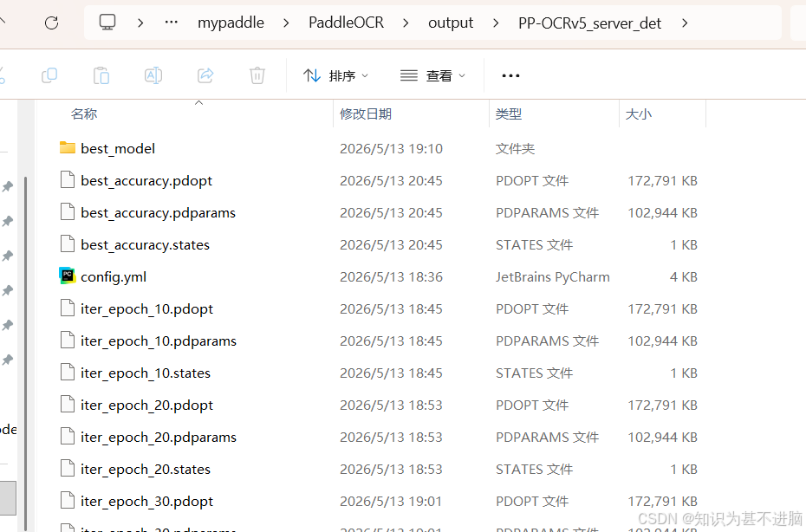Viewport: 806px width, 532px height.
Task: Select file iter_epoch_20.pdparams
Action: 159,437
